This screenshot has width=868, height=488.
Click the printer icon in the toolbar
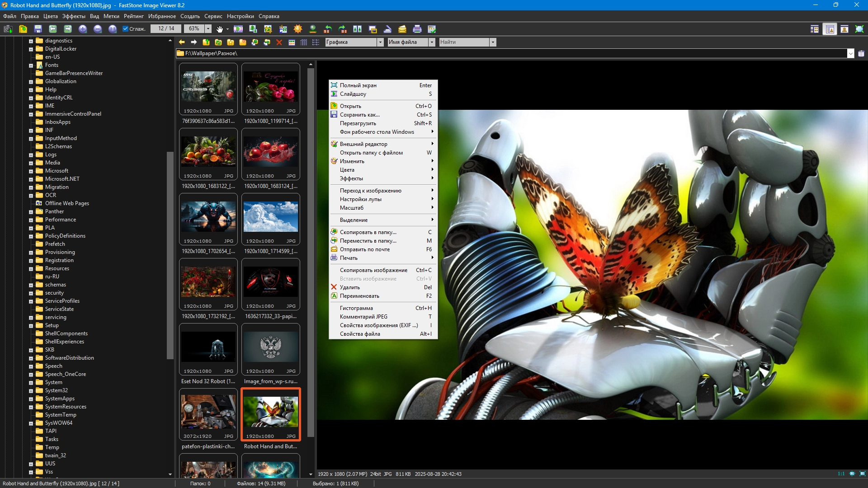pos(417,29)
